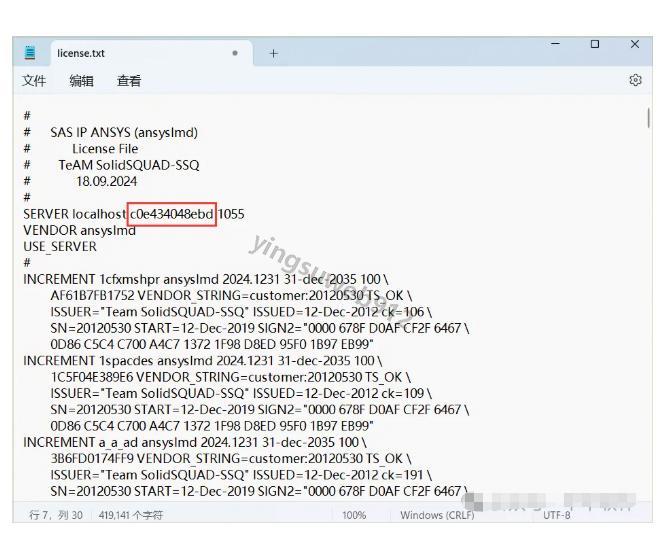Click the 行 7, 列 30 cursor position status
The image size is (666, 560).
[56, 515]
